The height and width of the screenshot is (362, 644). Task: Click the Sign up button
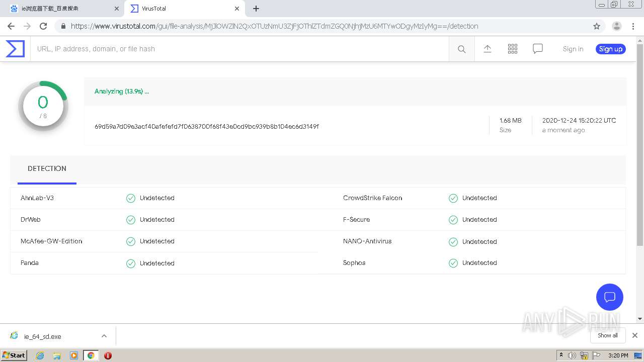611,49
